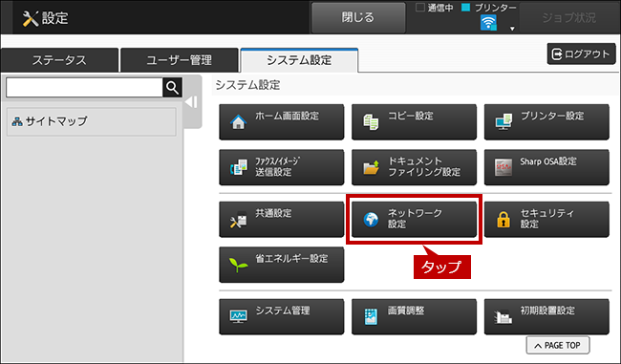Open システム管理 system management

281,317
